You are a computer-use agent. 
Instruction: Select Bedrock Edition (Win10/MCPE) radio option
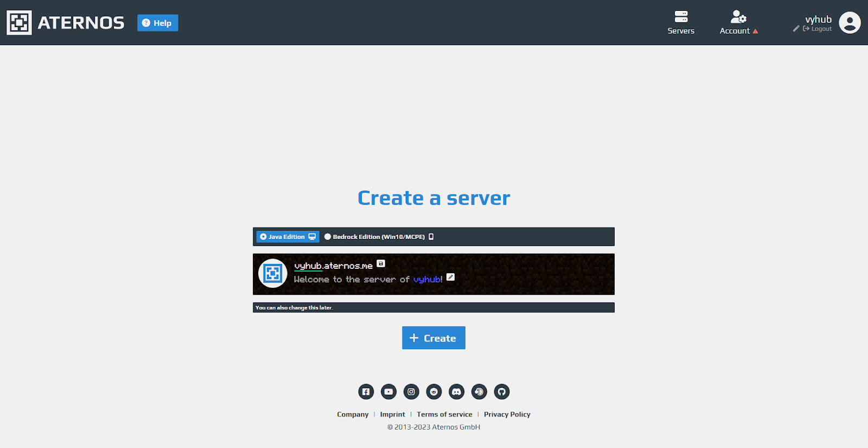(x=379, y=237)
